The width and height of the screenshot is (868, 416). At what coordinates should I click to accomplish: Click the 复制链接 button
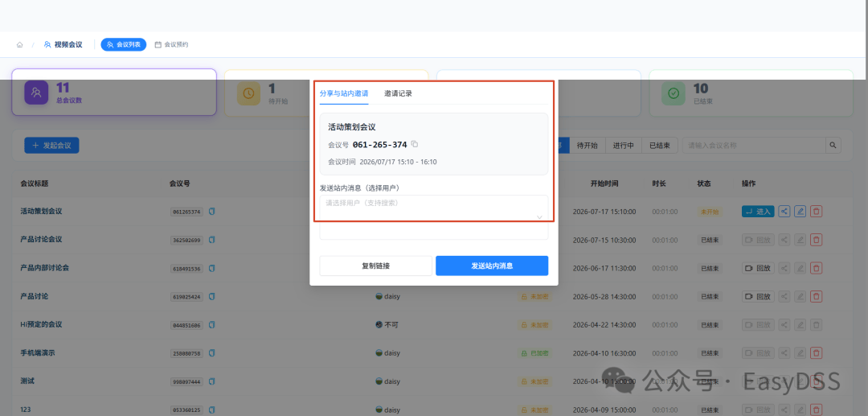[x=376, y=266]
